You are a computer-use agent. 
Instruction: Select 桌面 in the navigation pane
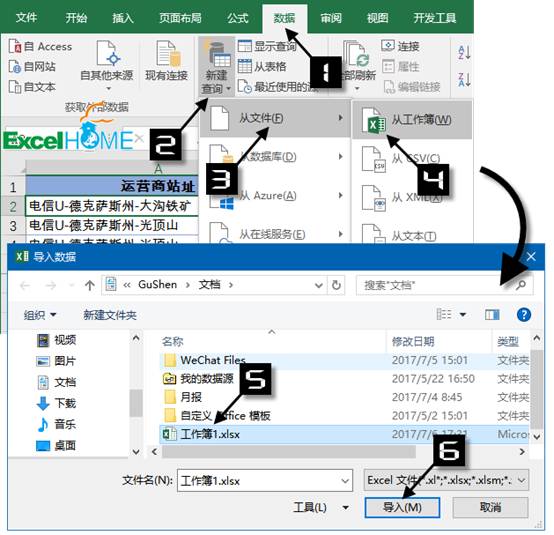pyautogui.click(x=57, y=445)
